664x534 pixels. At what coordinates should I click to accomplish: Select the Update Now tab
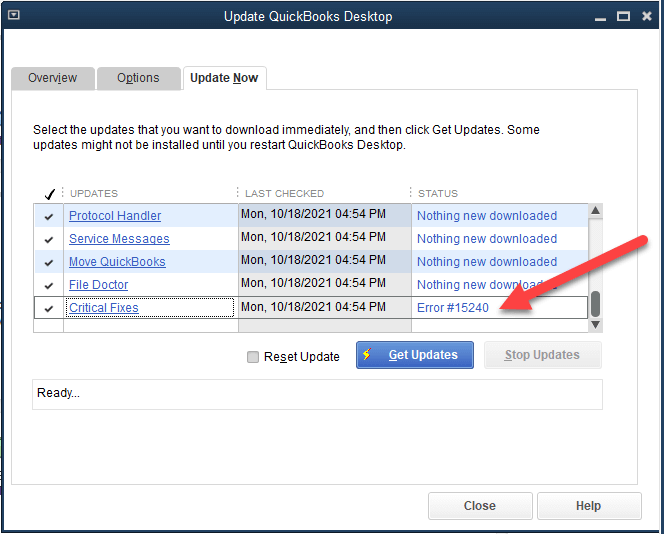(224, 78)
